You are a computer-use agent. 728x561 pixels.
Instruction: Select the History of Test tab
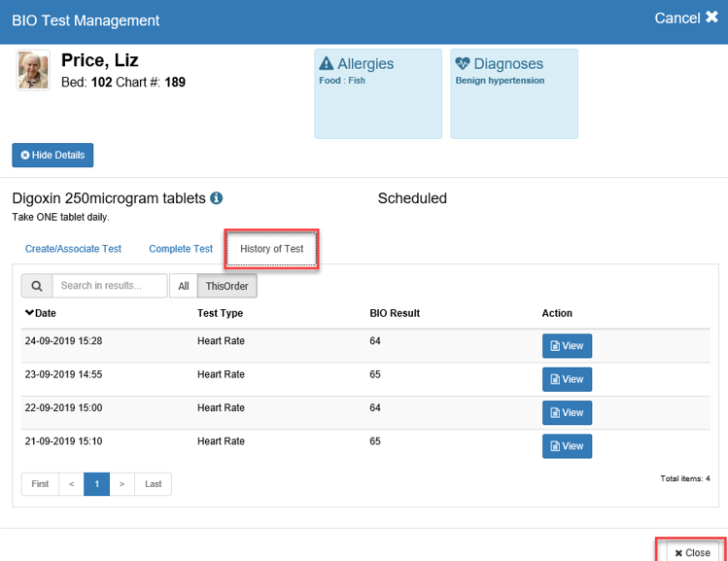coord(272,249)
